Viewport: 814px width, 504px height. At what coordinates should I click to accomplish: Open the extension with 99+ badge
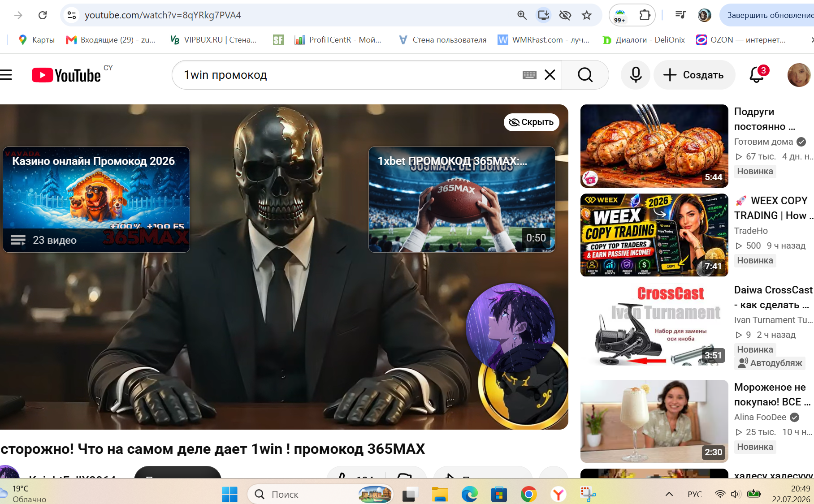pos(620,16)
